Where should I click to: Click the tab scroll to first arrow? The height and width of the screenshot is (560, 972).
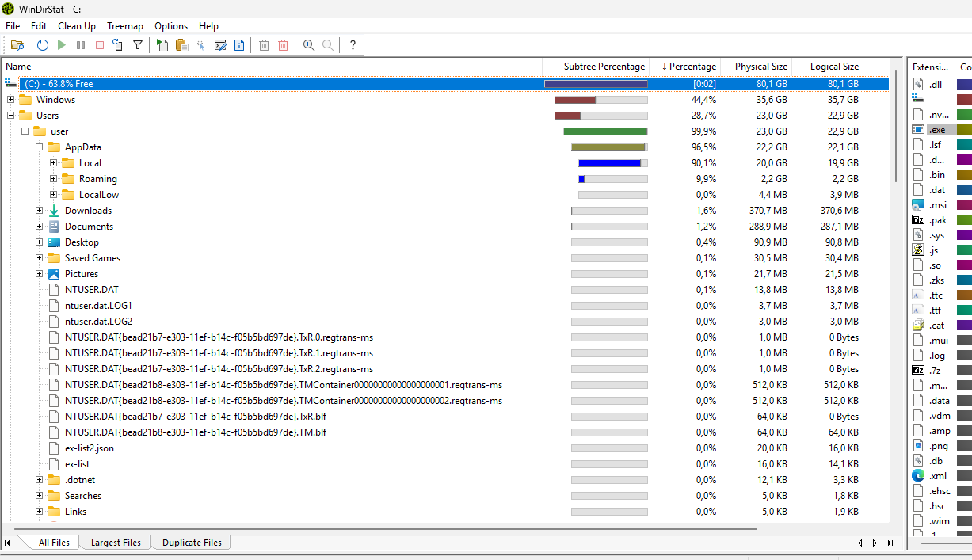point(7,543)
